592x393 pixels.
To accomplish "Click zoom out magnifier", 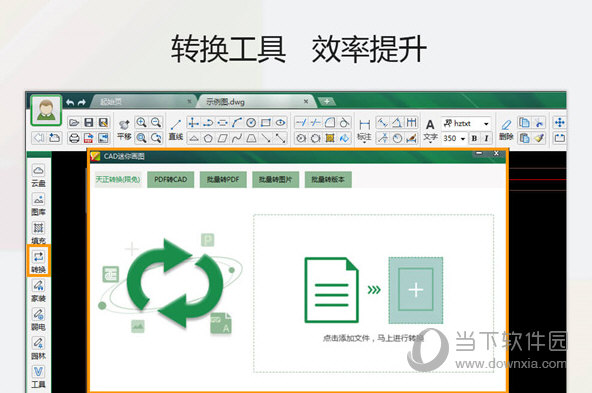I will (x=156, y=122).
